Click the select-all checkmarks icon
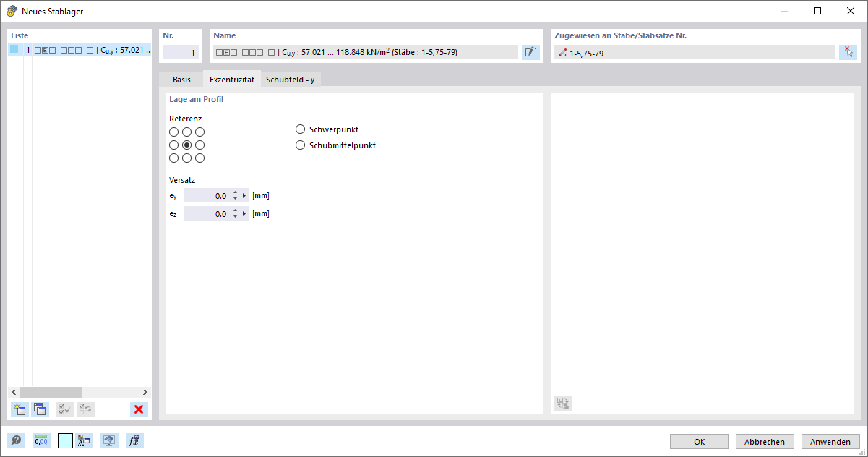Image resolution: width=868 pixels, height=457 pixels. [x=65, y=409]
